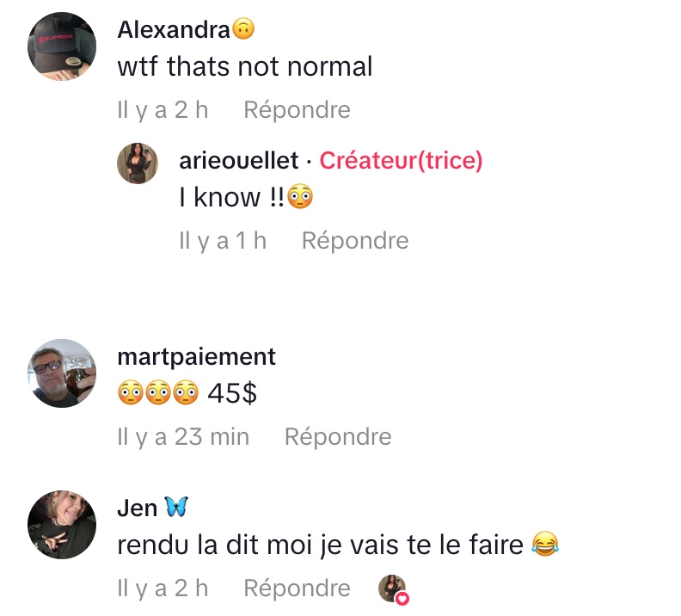Click the arieouellet username
The image size is (681, 616).
coord(239,160)
